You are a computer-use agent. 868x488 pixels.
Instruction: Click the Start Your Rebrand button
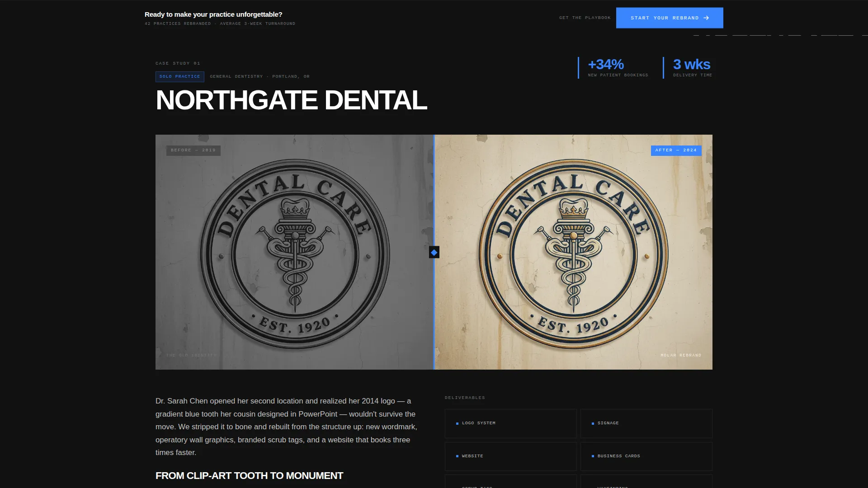pyautogui.click(x=670, y=18)
